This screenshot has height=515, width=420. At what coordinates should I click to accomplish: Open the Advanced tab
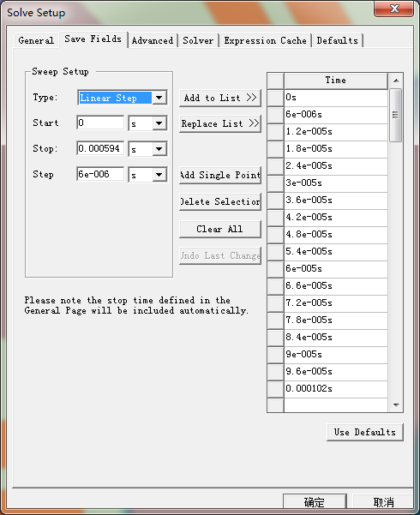(153, 41)
